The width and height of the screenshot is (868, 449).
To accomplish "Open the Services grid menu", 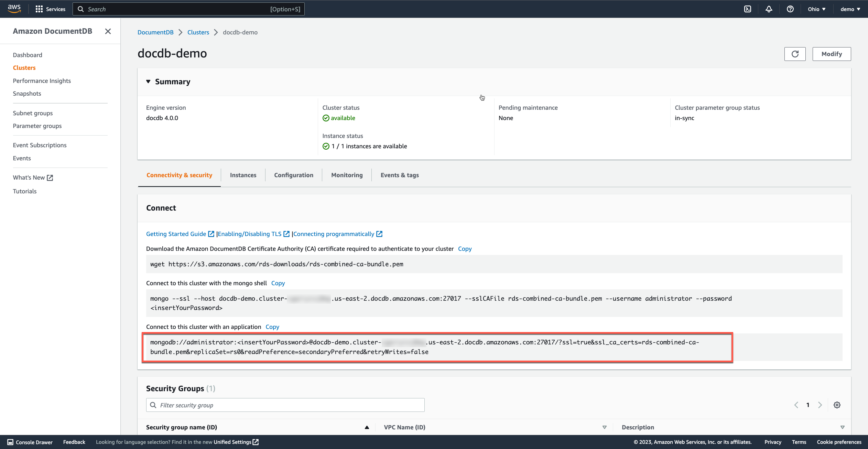I will [50, 9].
